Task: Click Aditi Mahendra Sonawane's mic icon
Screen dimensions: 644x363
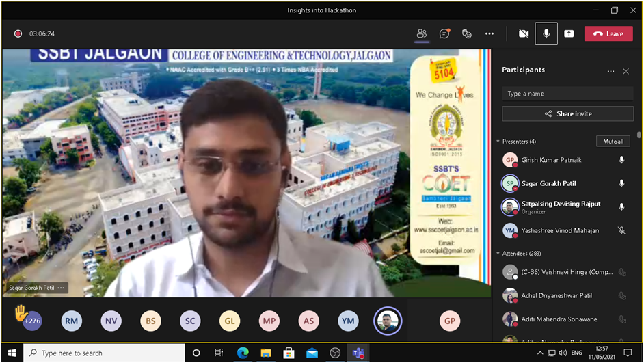Action: tap(622, 319)
